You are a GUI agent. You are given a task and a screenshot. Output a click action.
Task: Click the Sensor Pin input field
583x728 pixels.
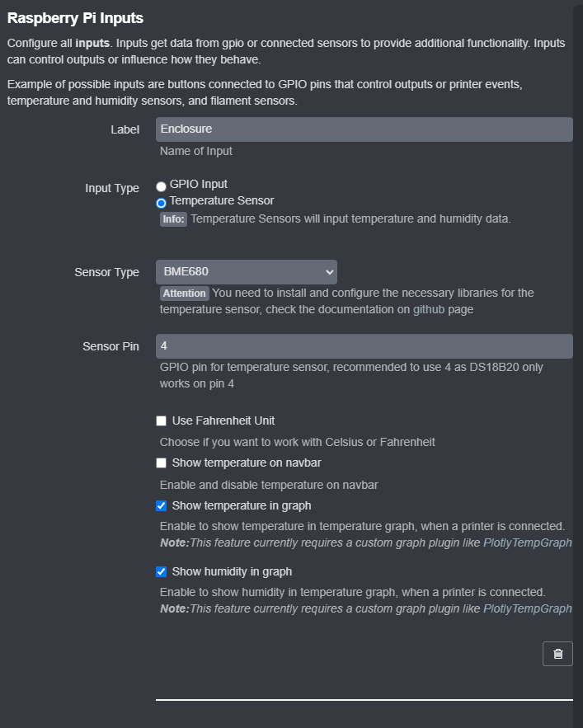[x=364, y=346]
